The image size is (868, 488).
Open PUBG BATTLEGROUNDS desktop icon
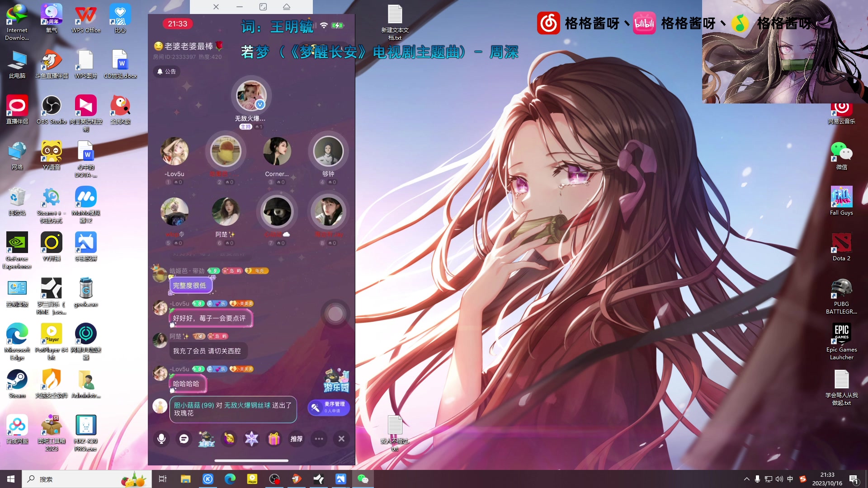pos(841,296)
